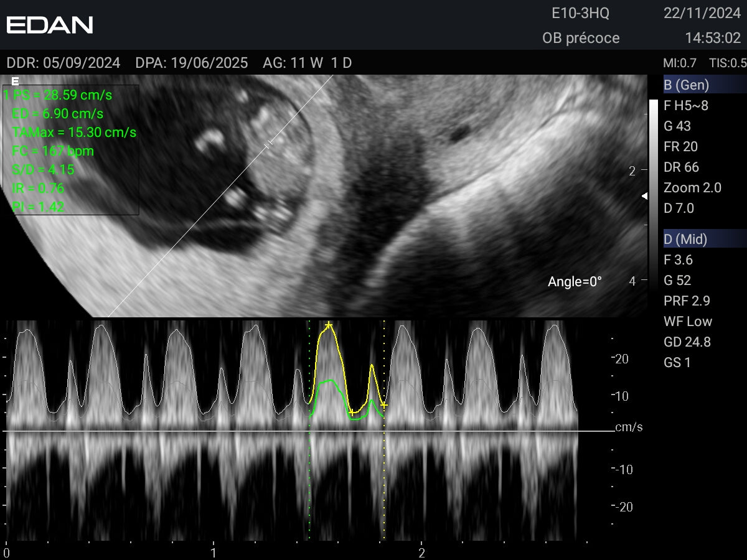Click the IR = 0.76 result

coord(38,188)
